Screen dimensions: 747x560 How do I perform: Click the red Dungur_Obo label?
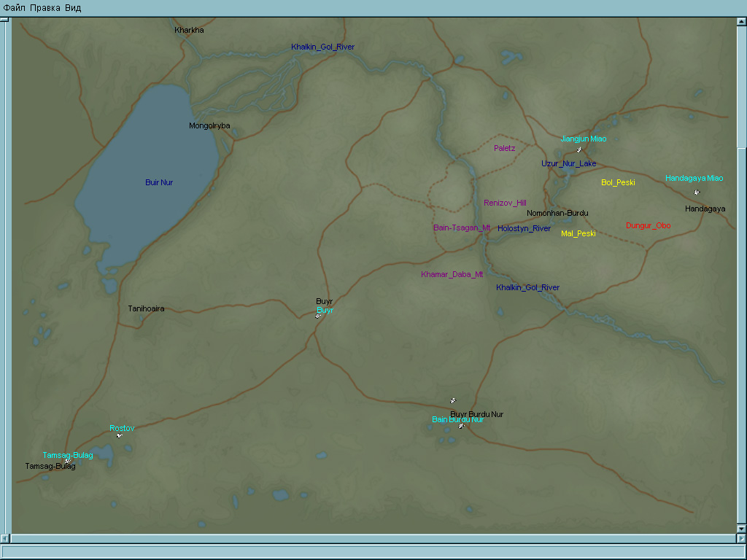(649, 225)
